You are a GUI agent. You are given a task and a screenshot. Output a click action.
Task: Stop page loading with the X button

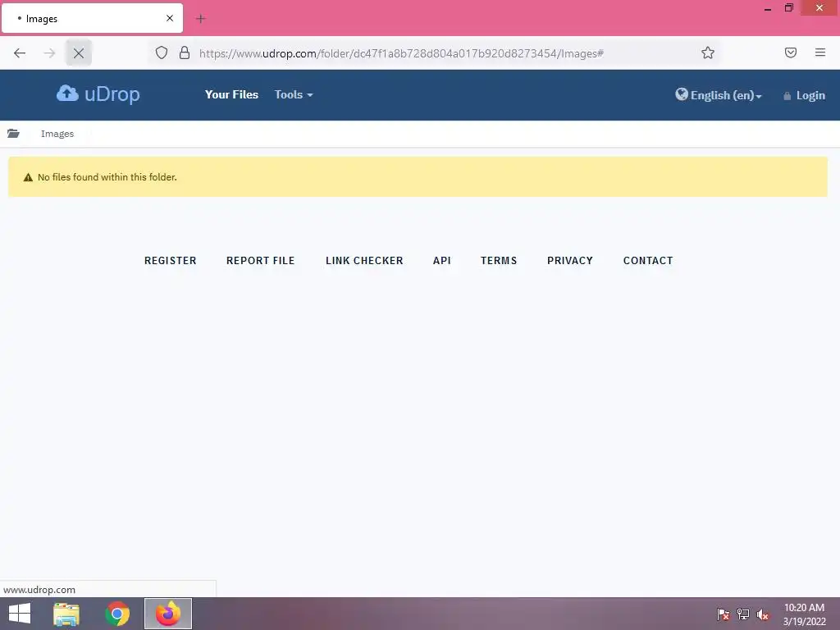(79, 53)
